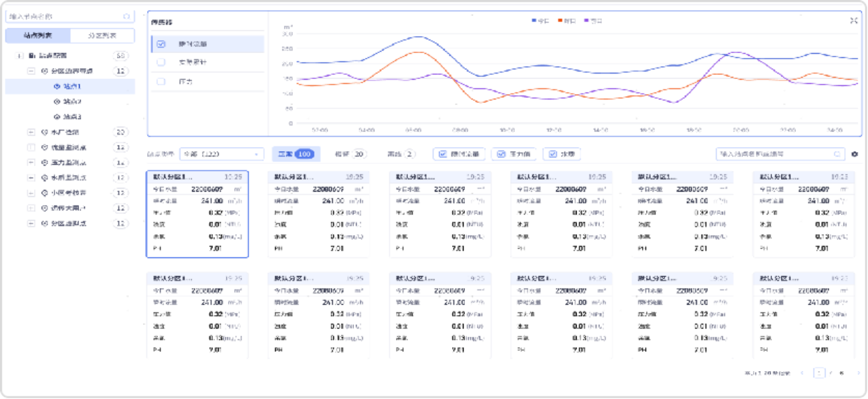Toggle the orange 昨日 legend series
868x399 pixels.
pos(567,21)
